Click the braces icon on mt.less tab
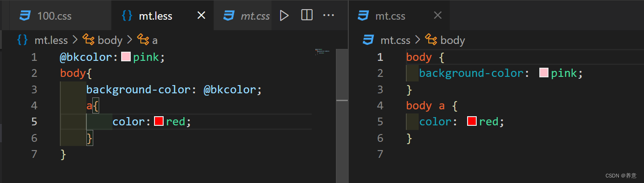Screen dimensions: 644x183 tap(127, 16)
